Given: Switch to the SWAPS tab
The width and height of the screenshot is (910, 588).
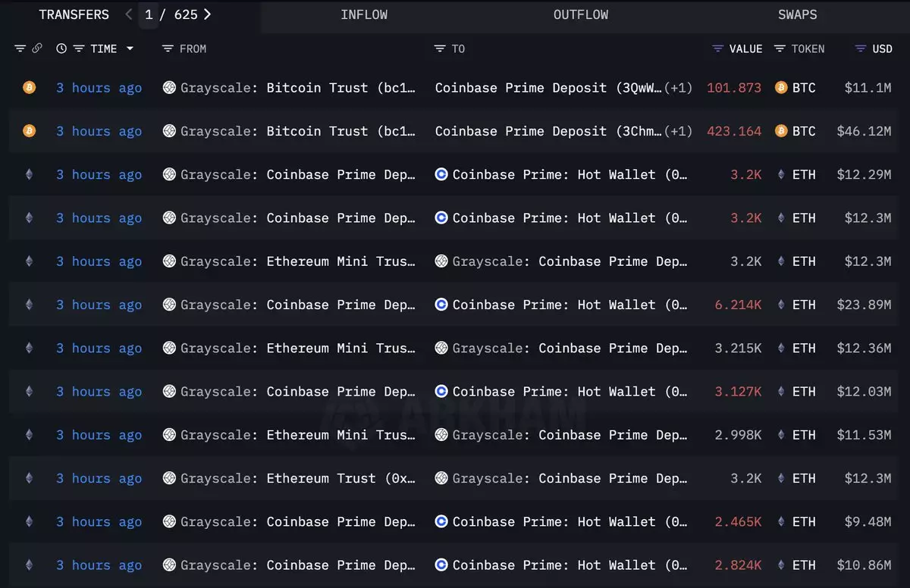Looking at the screenshot, I should 797,15.
